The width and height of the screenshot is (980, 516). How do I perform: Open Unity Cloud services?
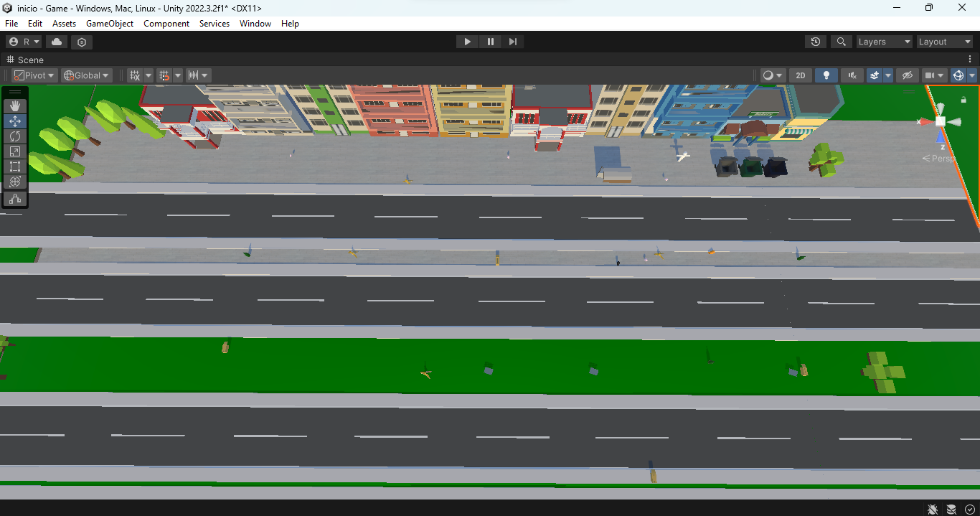coord(57,42)
